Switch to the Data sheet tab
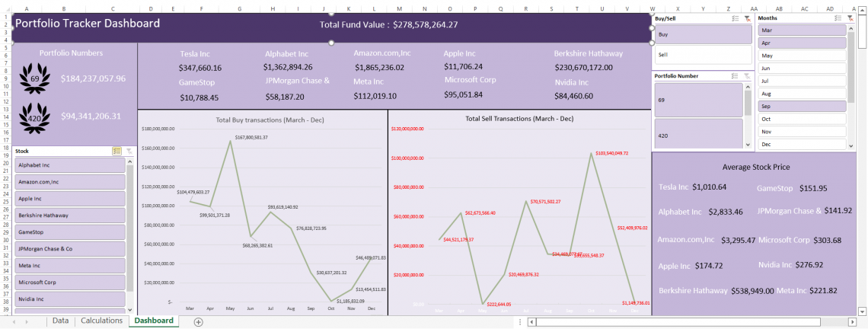The image size is (868, 329). pos(60,321)
